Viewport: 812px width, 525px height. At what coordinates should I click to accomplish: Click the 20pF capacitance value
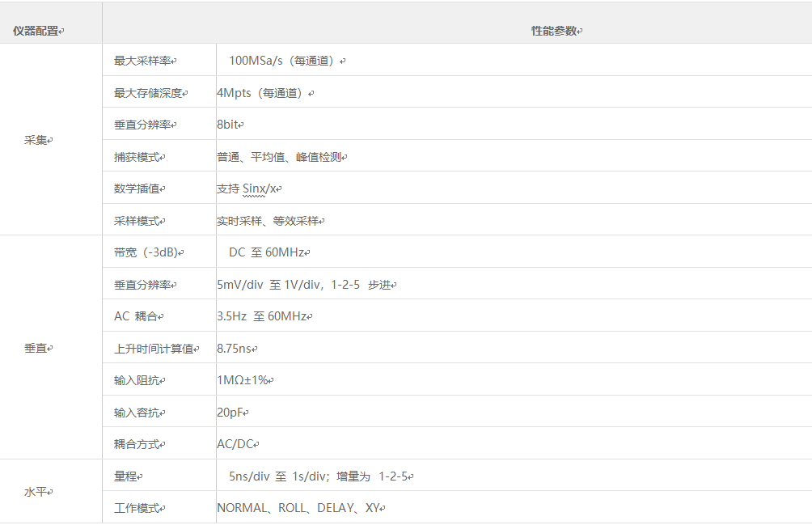tap(230, 412)
